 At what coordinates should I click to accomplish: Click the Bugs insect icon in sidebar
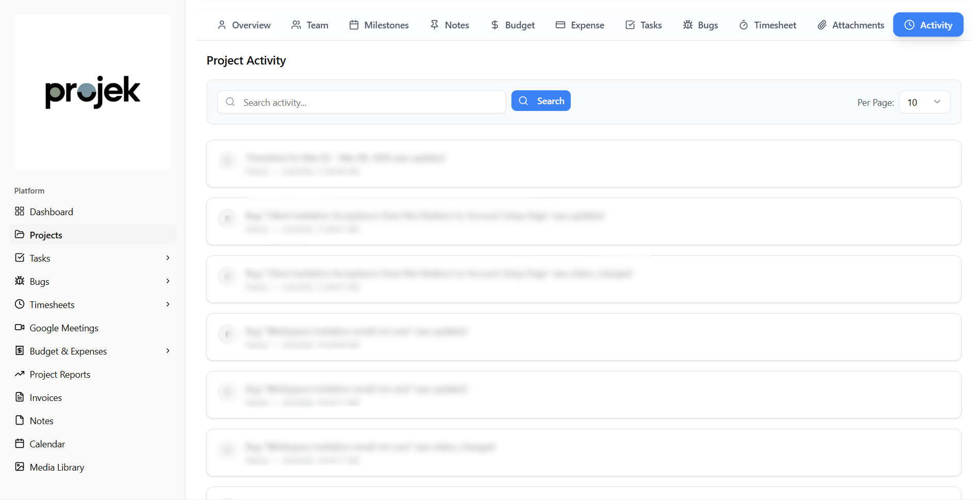pos(20,281)
